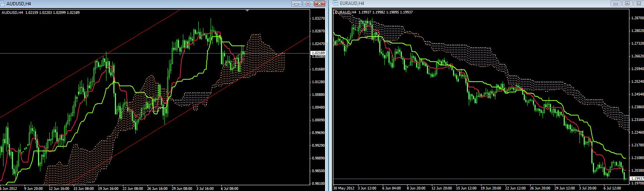Click time label 22 Jun 12:00 on EURAUD
Screen dimensions: 644x191
pos(515,188)
